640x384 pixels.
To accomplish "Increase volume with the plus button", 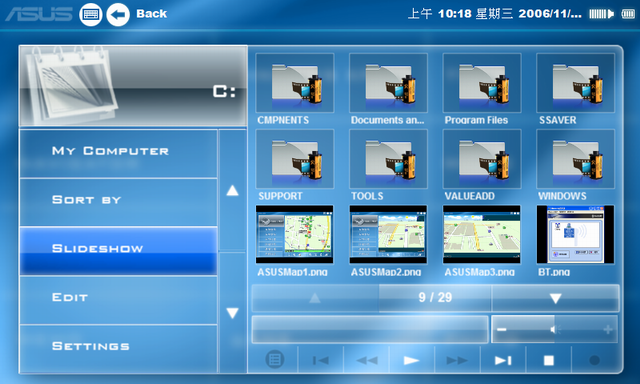I will coord(608,329).
